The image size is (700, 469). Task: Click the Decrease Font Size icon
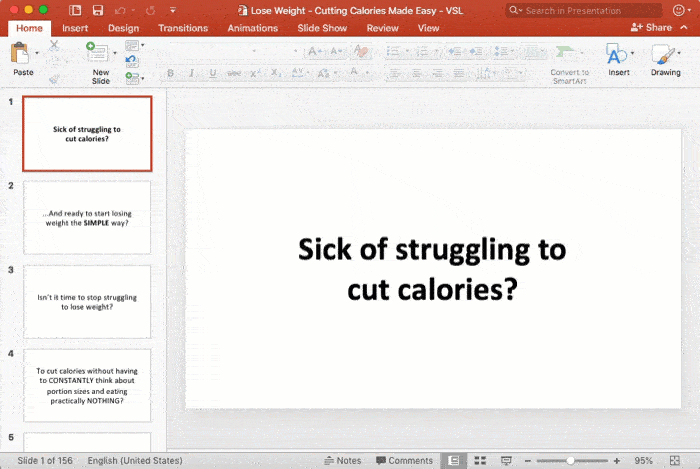336,52
